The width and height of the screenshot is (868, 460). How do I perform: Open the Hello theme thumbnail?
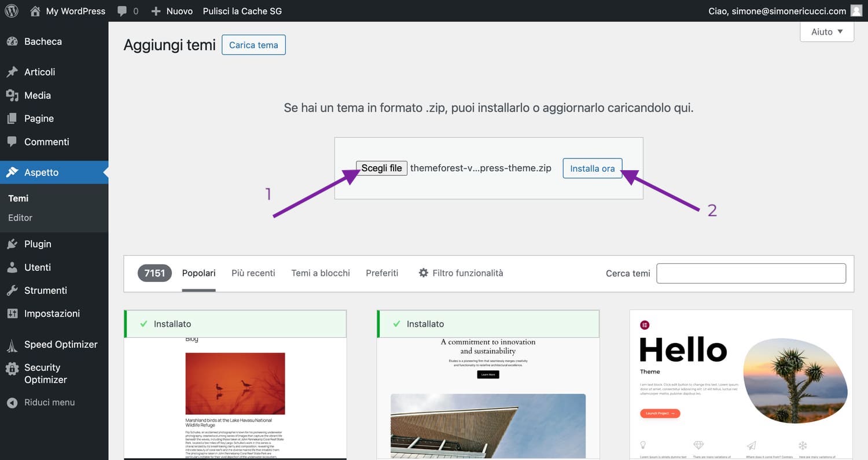[741, 385]
